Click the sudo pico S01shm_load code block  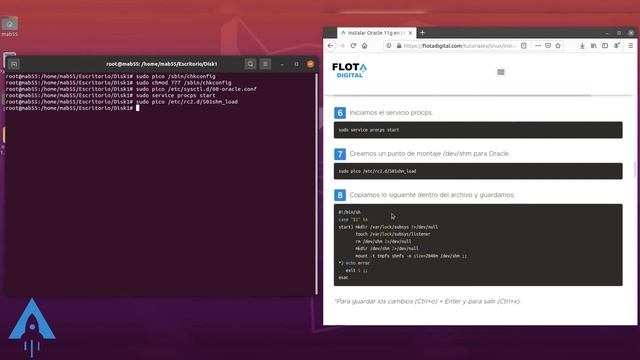pos(478,171)
